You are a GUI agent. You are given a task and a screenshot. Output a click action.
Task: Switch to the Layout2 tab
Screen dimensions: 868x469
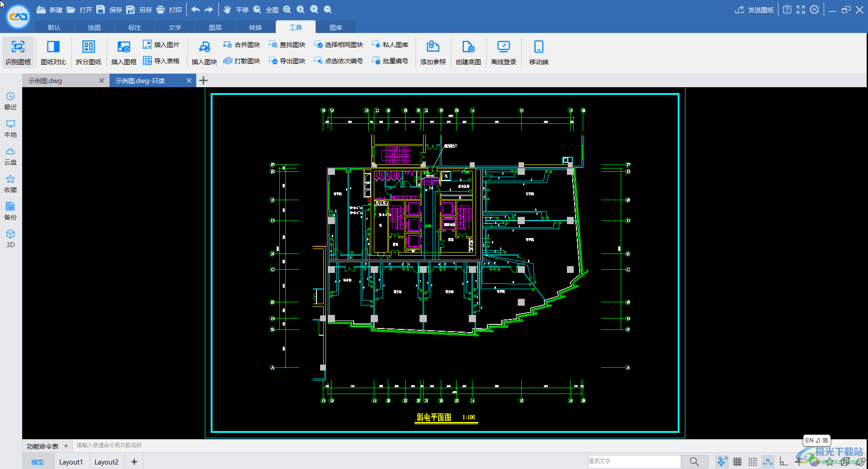point(106,462)
